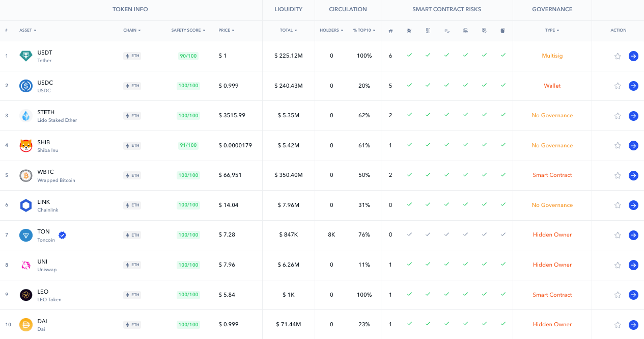Image resolution: width=644 pixels, height=339 pixels.
Task: Sort table by Asset column
Action: pos(28,31)
